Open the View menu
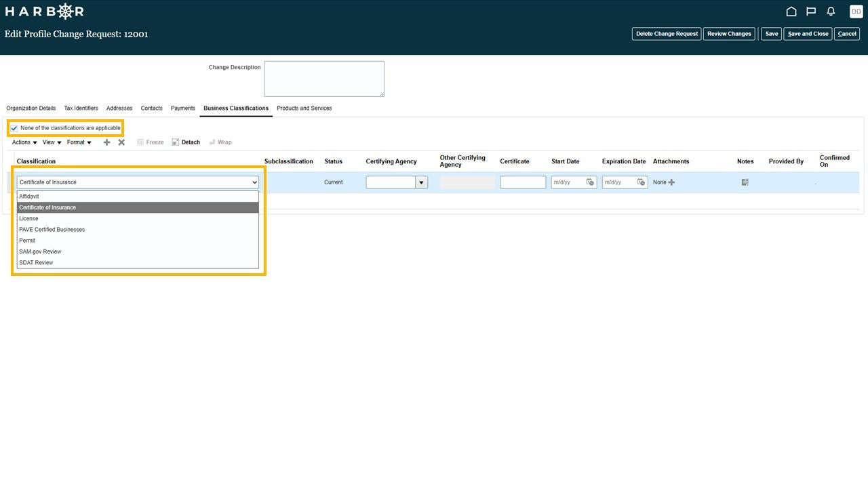868x488 pixels. click(x=52, y=142)
